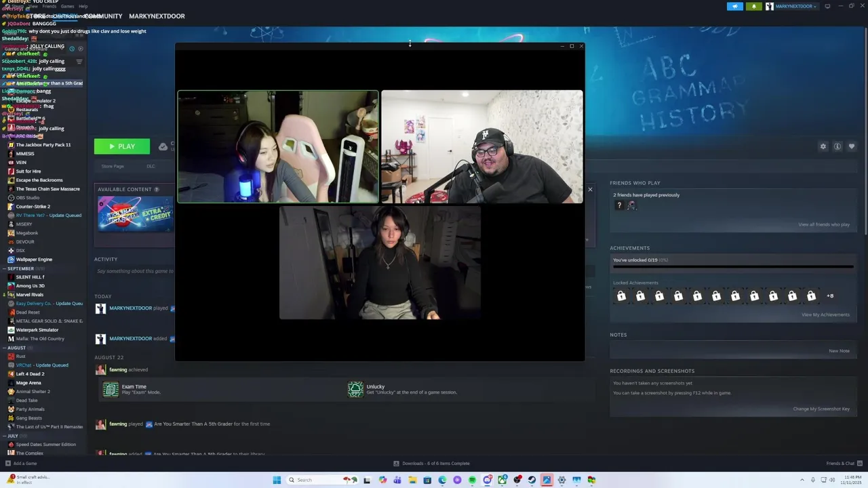Click the cloud sync status icon beside Play
This screenshot has height=488, width=868.
pyautogui.click(x=163, y=146)
